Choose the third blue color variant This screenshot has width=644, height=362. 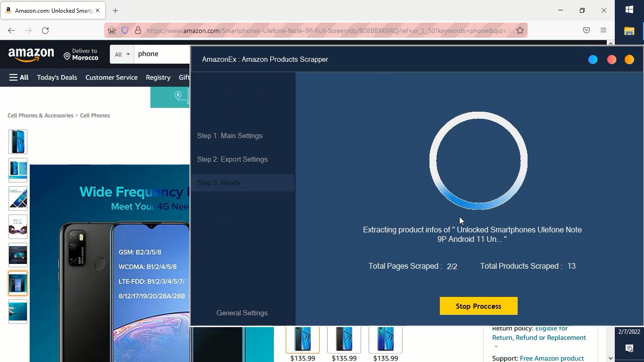(x=386, y=339)
